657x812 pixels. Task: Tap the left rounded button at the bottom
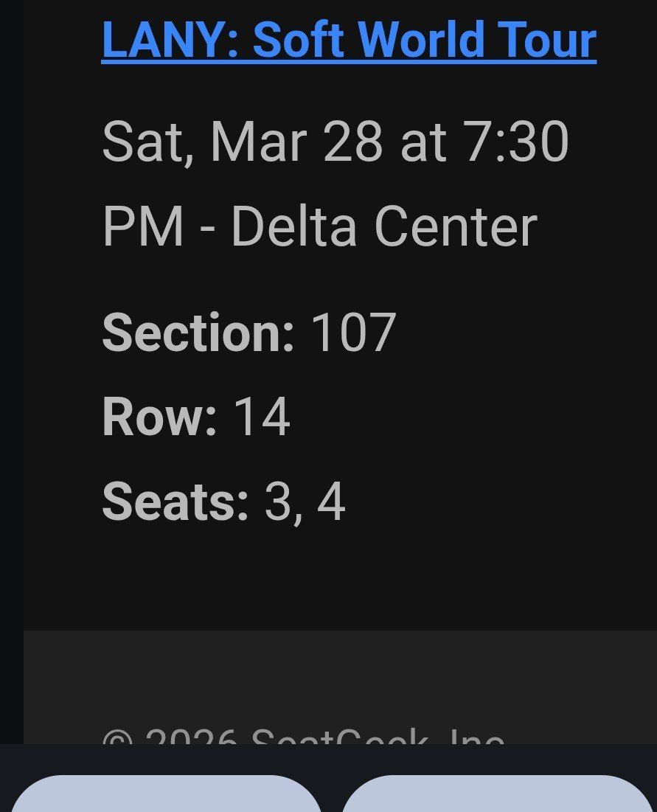(166, 795)
